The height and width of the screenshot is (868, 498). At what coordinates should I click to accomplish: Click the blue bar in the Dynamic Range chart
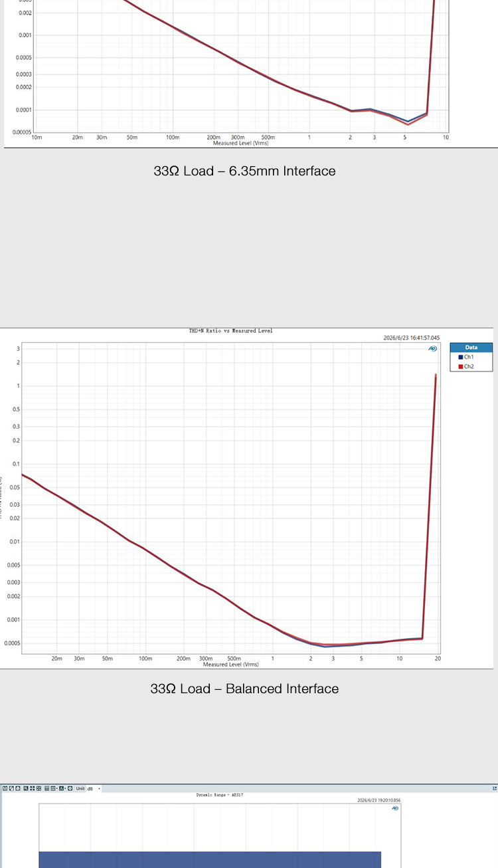pos(210,859)
